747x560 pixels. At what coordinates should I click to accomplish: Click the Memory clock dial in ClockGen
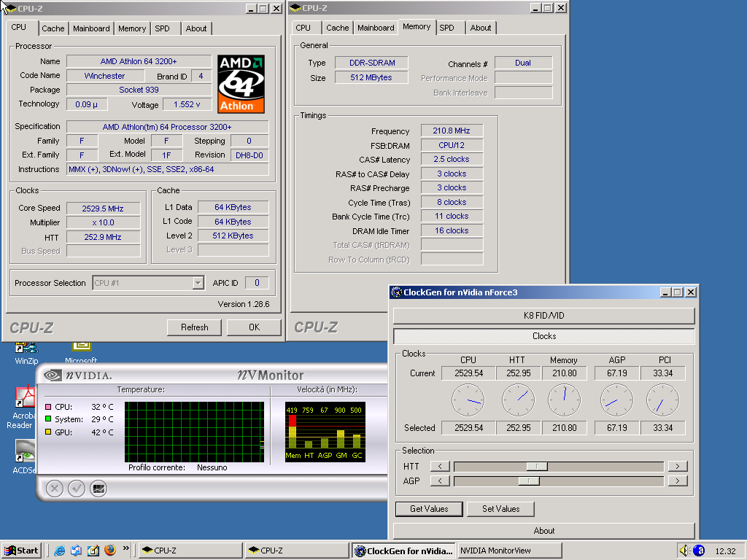coord(565,400)
